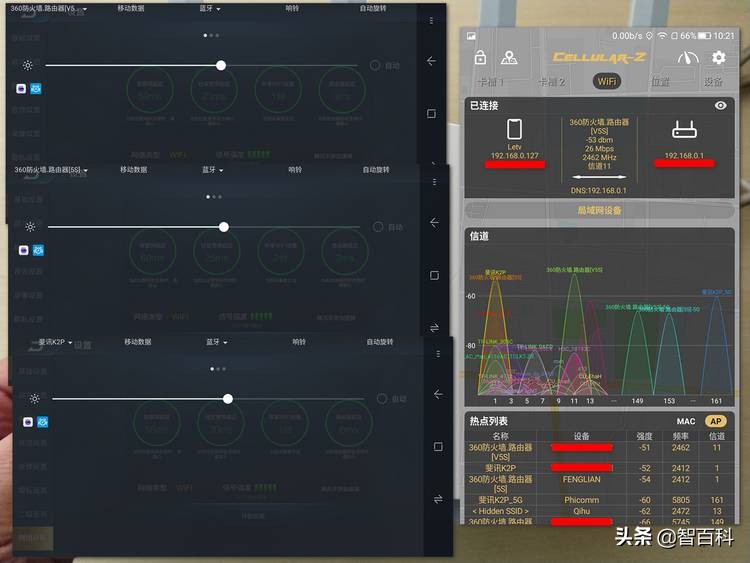Open 局域网设备 LAN devices button
Screen dimensions: 750x563
tap(599, 210)
